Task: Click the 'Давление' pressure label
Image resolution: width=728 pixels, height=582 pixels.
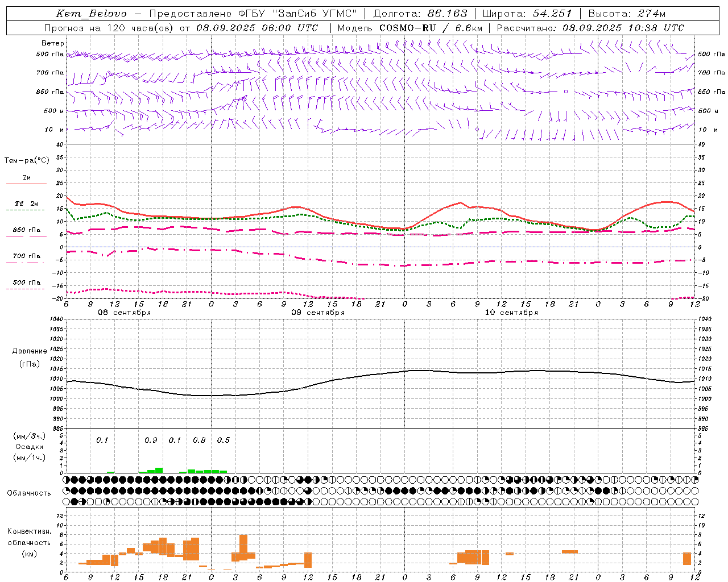Action: [x=30, y=351]
